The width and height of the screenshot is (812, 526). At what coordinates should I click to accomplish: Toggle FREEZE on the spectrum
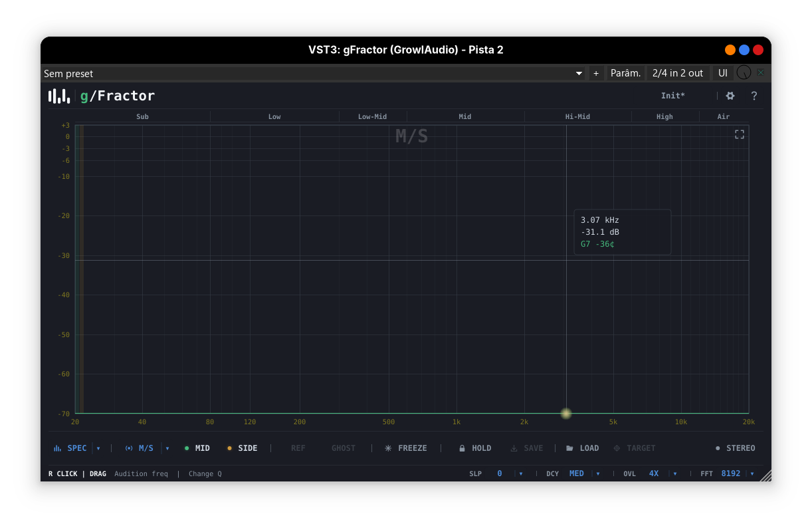406,448
